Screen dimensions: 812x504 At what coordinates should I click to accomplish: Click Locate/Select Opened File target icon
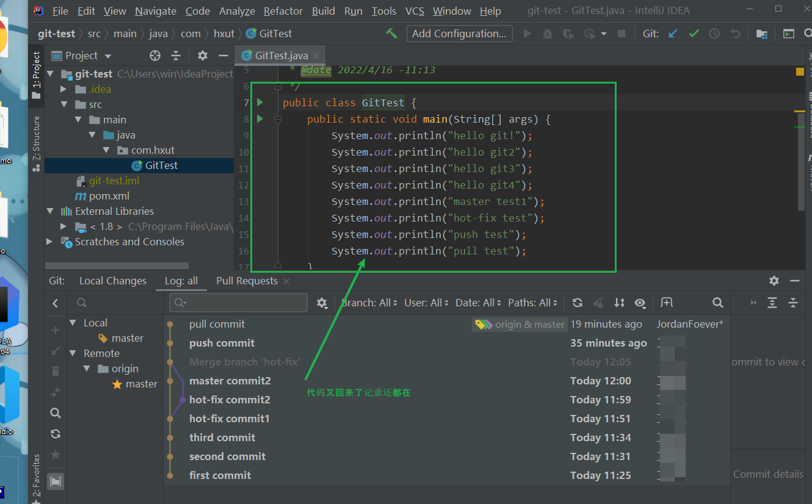click(x=155, y=56)
